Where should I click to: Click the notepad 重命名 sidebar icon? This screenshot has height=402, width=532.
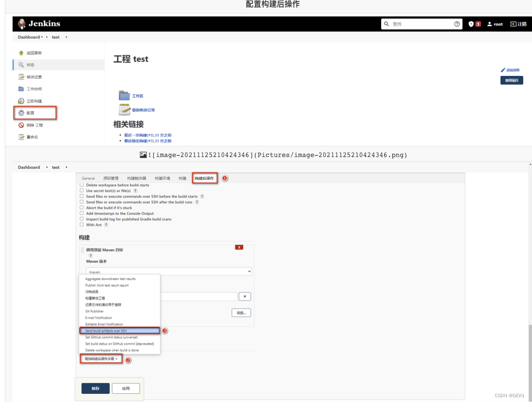pyautogui.click(x=21, y=137)
